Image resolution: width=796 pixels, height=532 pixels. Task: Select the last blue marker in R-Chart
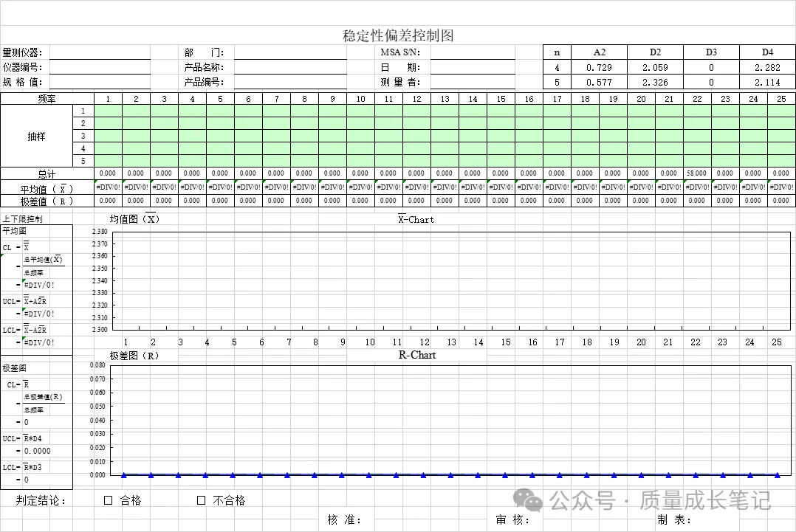pyautogui.click(x=778, y=475)
